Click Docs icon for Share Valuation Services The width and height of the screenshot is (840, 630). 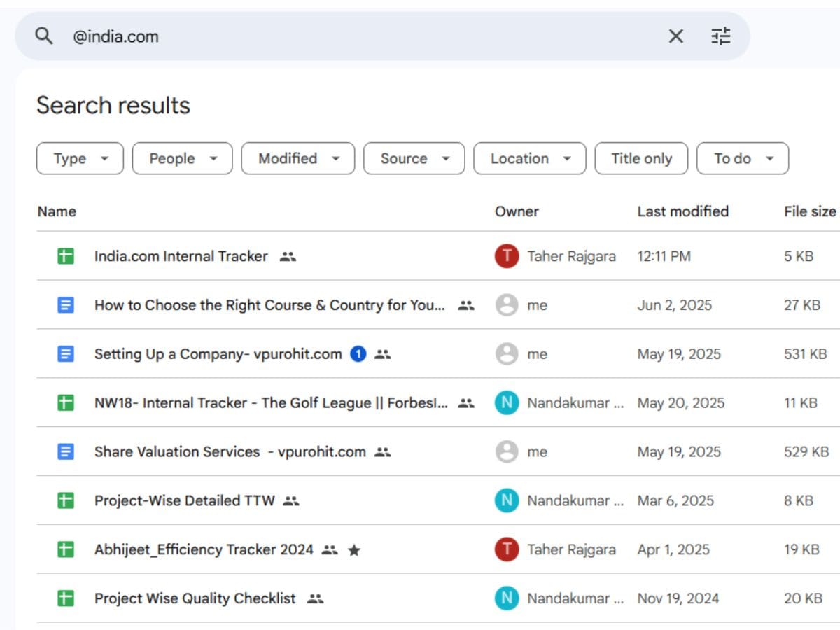(x=65, y=452)
